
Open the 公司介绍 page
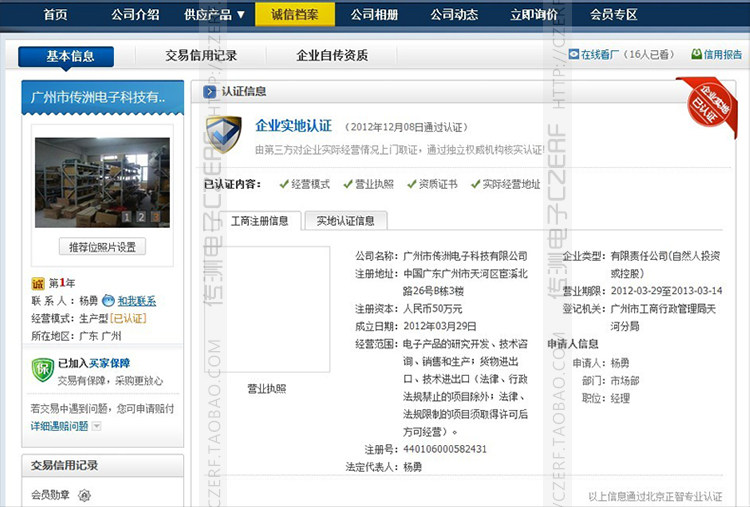pyautogui.click(x=135, y=14)
